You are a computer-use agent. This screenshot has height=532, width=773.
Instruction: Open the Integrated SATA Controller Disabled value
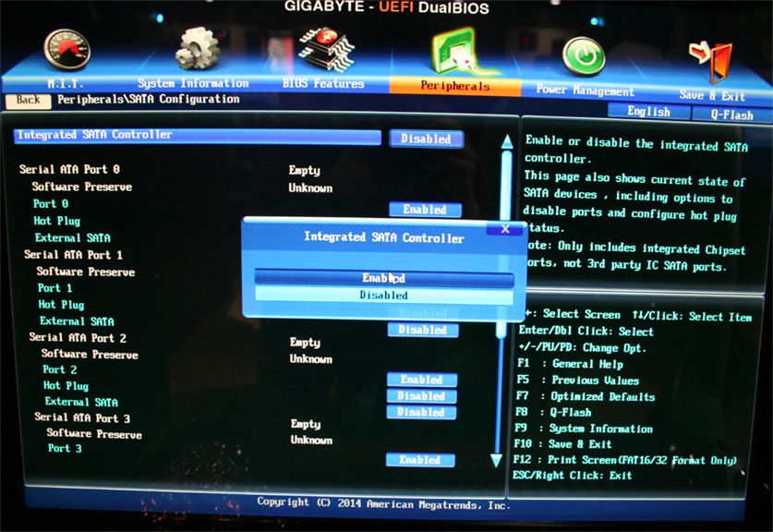coord(427,139)
